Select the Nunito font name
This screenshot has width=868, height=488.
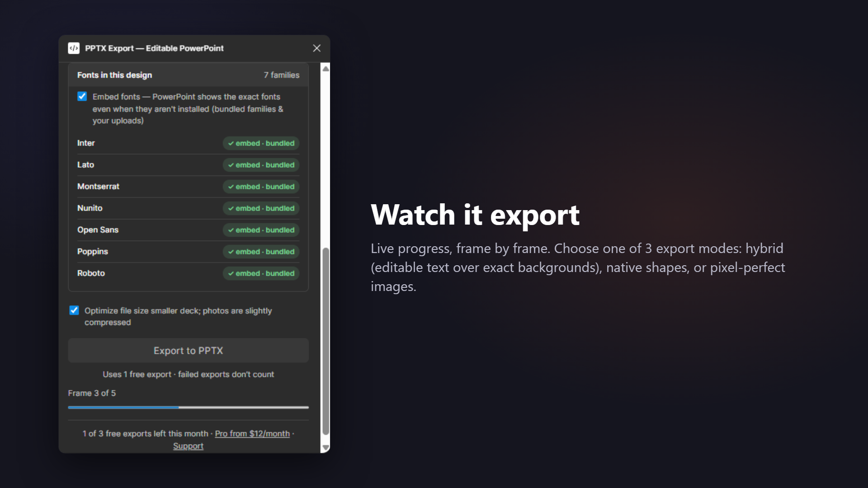coord(90,208)
